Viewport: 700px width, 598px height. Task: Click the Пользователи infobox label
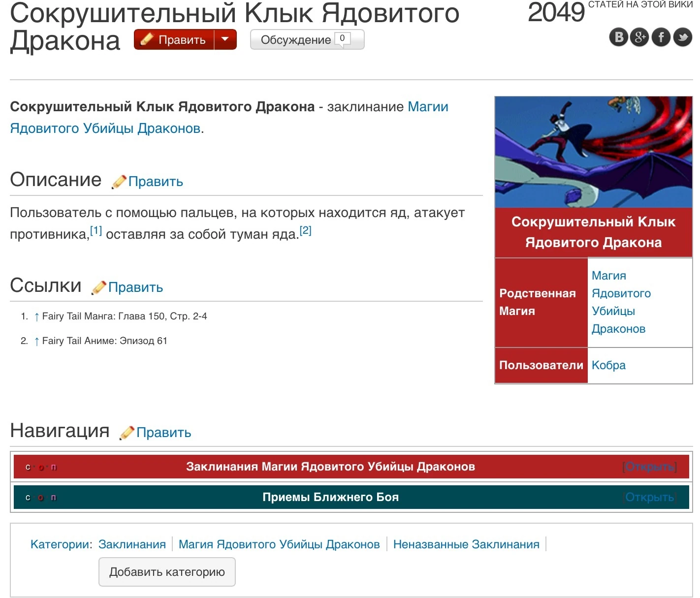point(541,365)
